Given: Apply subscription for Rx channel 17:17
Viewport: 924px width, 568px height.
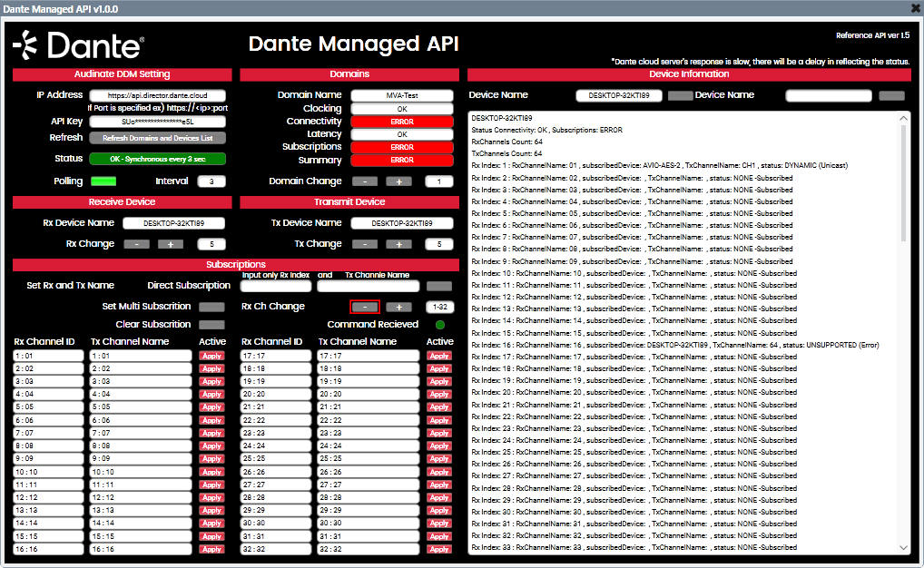Looking at the screenshot, I should click(439, 356).
